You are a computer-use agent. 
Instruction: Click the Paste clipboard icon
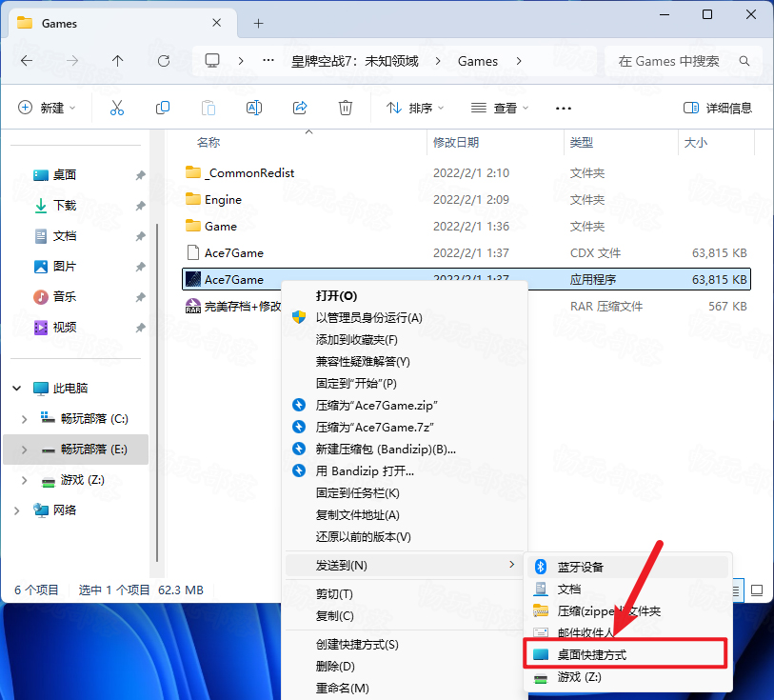(x=208, y=108)
